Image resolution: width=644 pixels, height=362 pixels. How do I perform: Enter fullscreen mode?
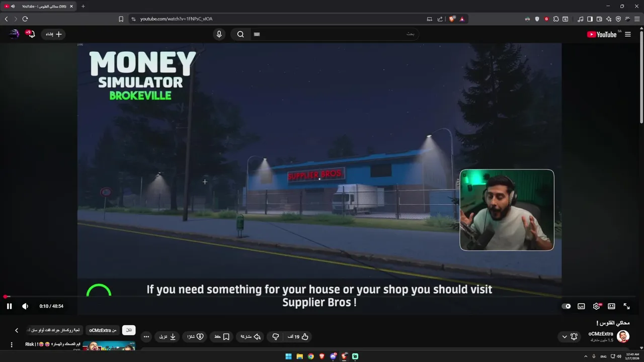click(626, 306)
